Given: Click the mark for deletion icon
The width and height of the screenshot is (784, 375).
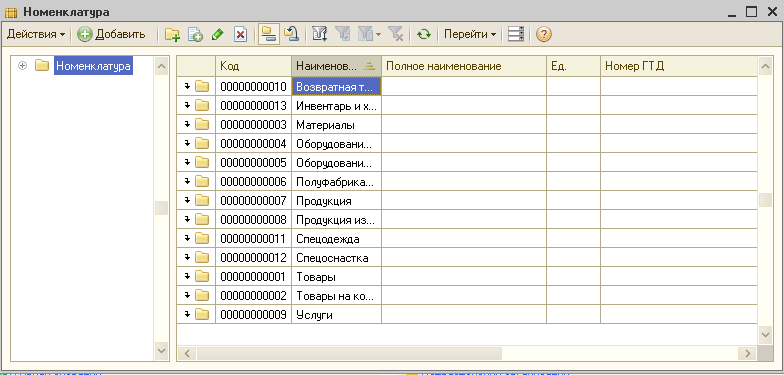Looking at the screenshot, I should (240, 34).
